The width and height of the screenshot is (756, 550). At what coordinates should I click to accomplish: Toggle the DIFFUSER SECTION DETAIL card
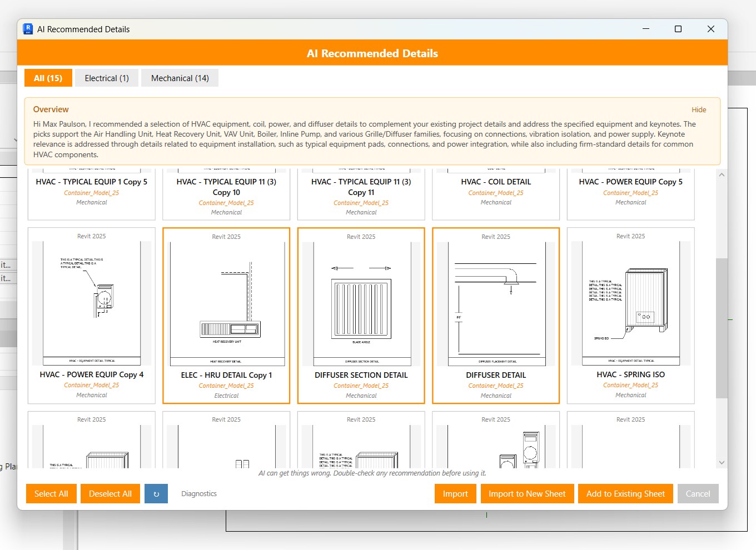click(361, 316)
